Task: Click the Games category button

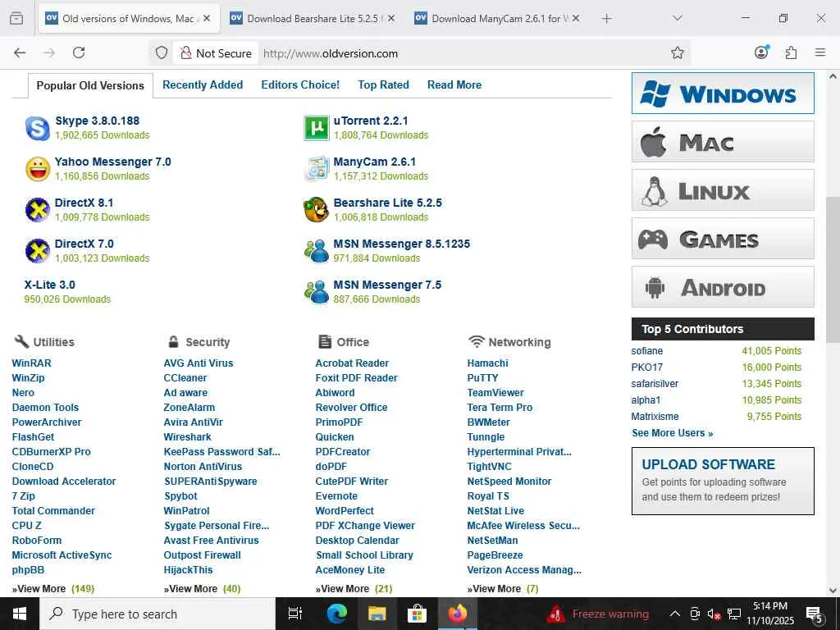Action: coord(723,239)
